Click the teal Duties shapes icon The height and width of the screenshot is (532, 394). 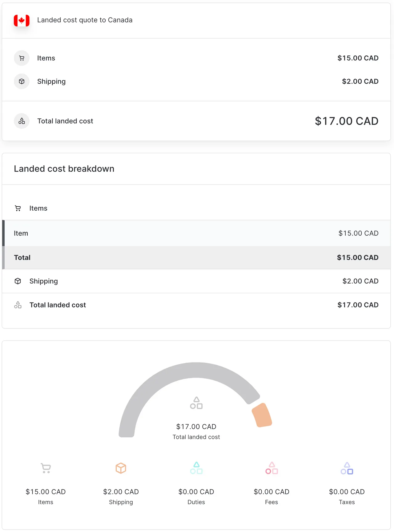196,468
